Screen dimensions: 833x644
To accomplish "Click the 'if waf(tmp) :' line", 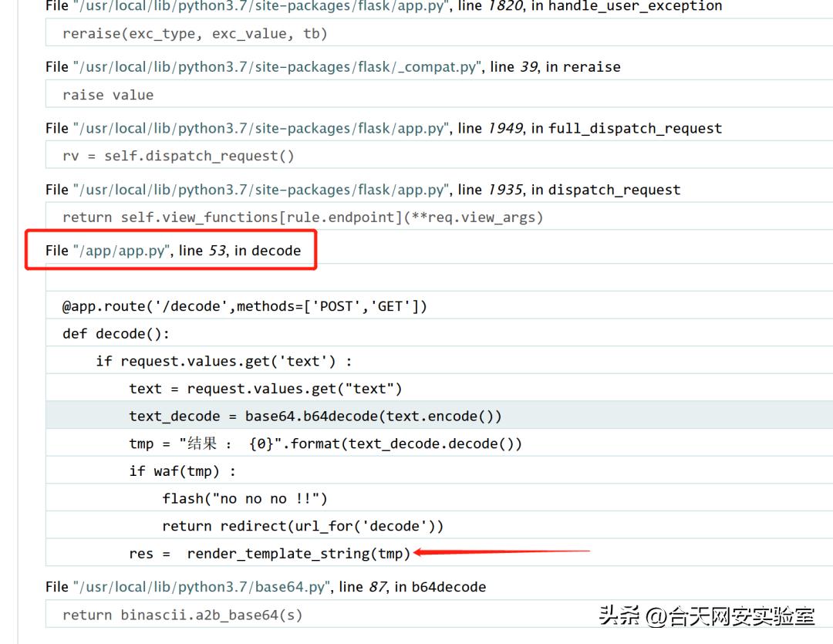I will (x=439, y=470).
